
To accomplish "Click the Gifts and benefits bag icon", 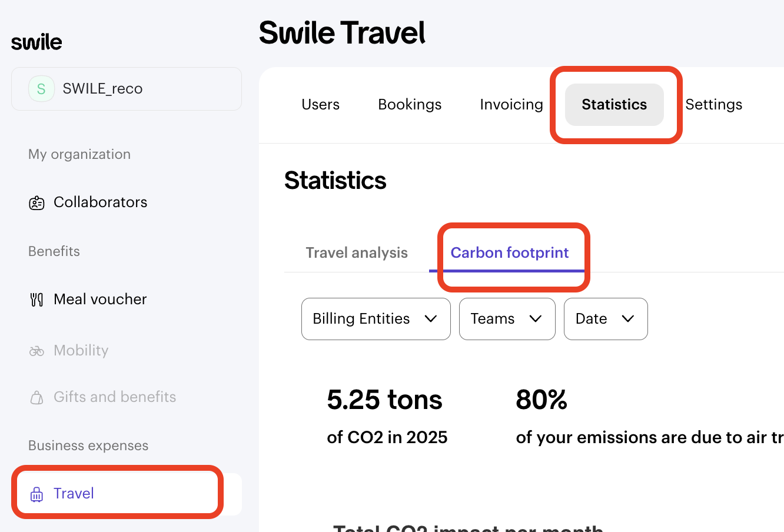I will tap(36, 398).
